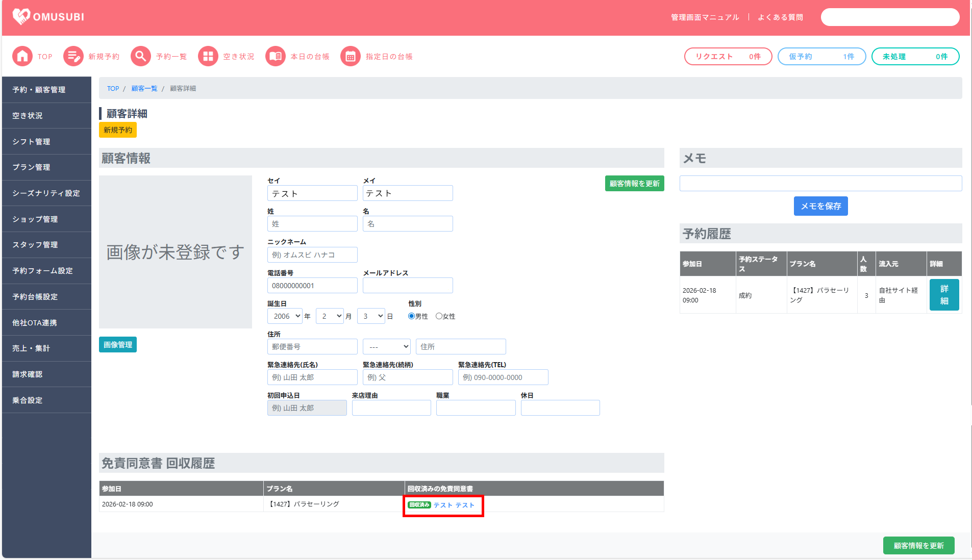Click the 新規予約 pencil icon
The width and height of the screenshot is (972, 560).
click(73, 57)
